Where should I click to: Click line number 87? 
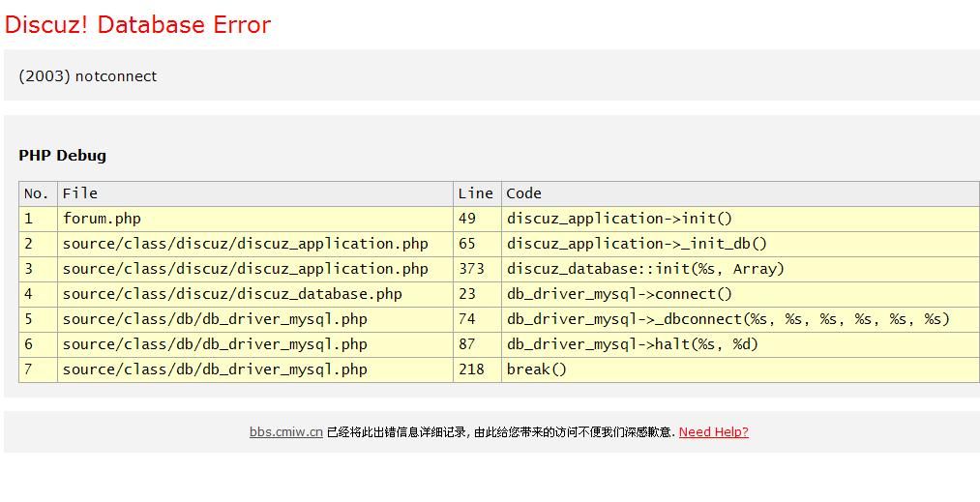(477, 344)
